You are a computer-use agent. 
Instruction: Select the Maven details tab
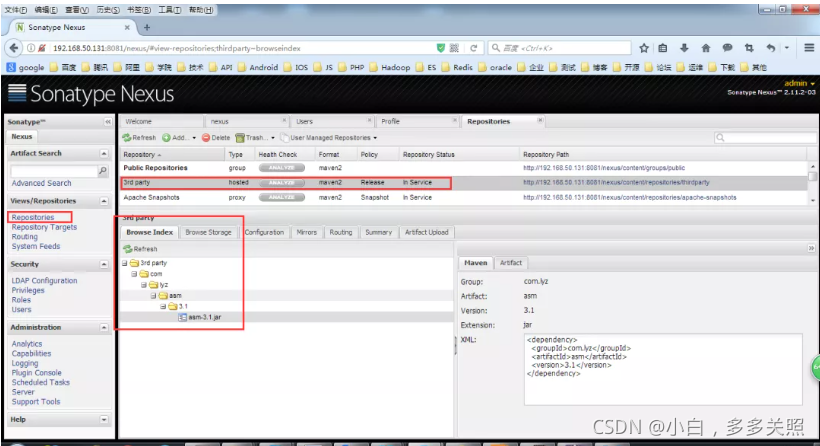tap(475, 263)
